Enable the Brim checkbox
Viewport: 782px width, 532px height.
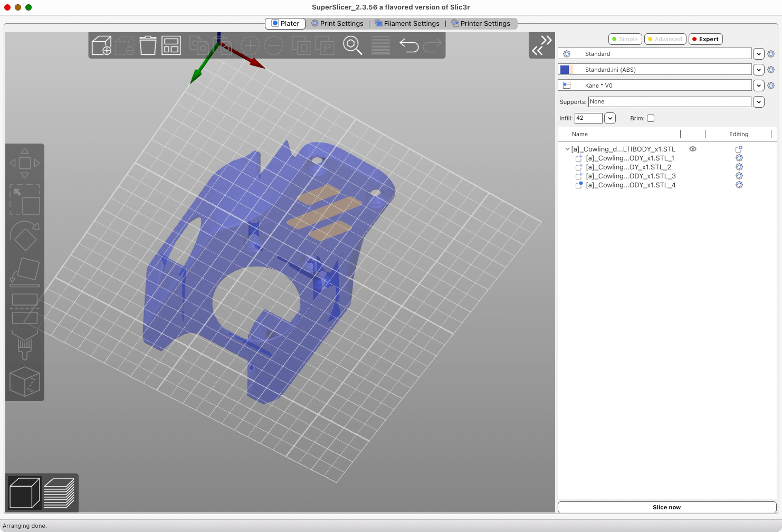[651, 118]
